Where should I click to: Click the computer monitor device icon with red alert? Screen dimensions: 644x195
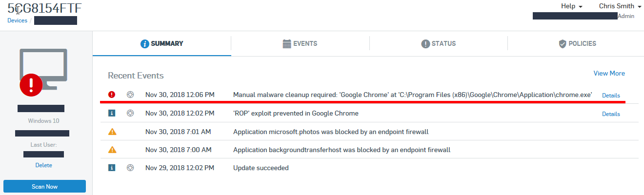click(43, 72)
